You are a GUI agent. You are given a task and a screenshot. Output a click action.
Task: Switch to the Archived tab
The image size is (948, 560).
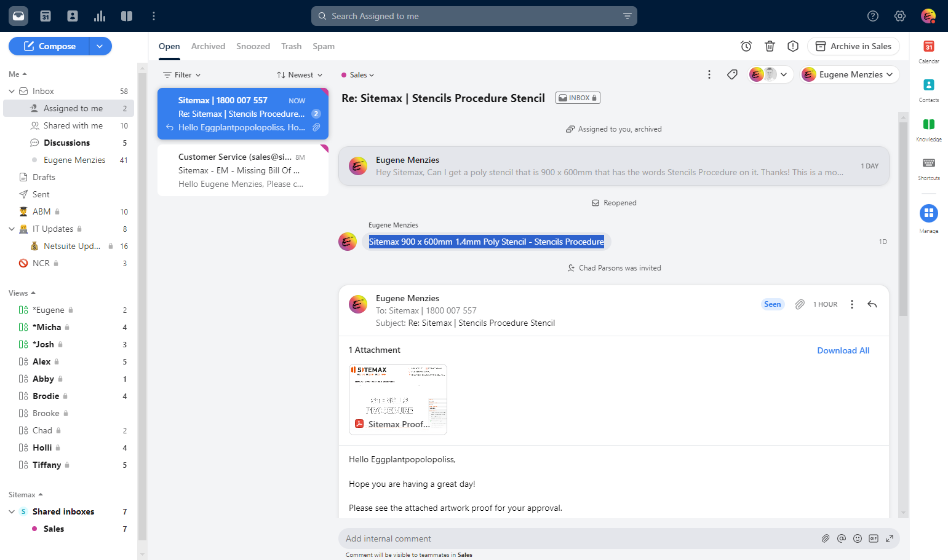pos(208,46)
